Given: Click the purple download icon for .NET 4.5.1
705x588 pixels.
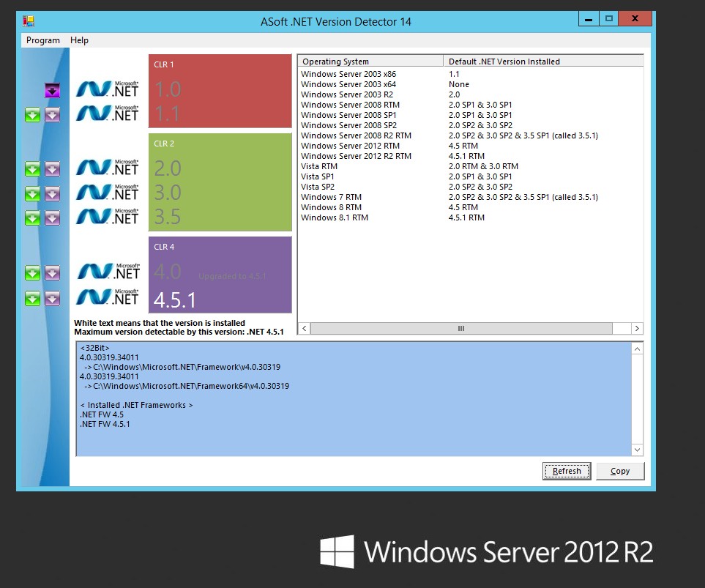Looking at the screenshot, I should pyautogui.click(x=52, y=298).
